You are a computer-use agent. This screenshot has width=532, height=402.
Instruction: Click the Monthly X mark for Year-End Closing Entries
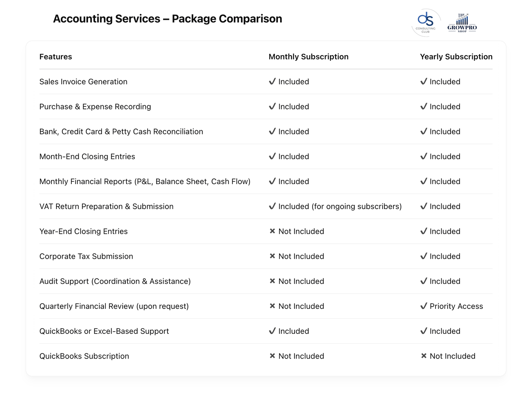[x=272, y=231]
